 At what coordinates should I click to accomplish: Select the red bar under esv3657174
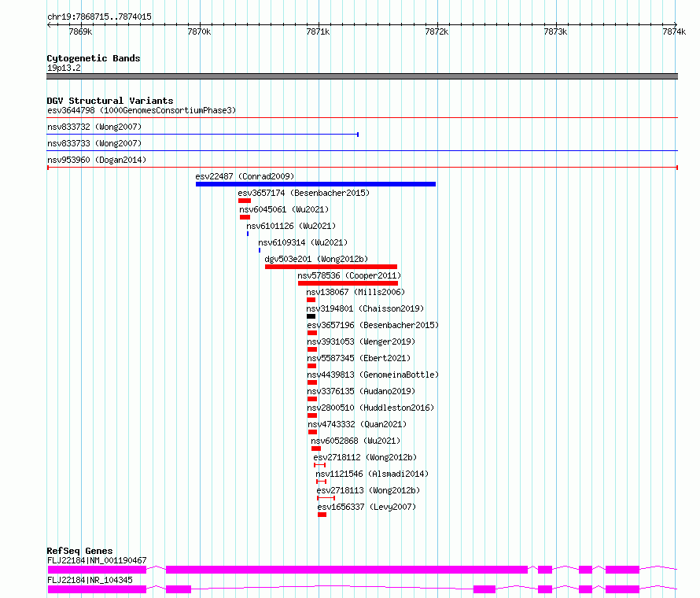(x=245, y=201)
